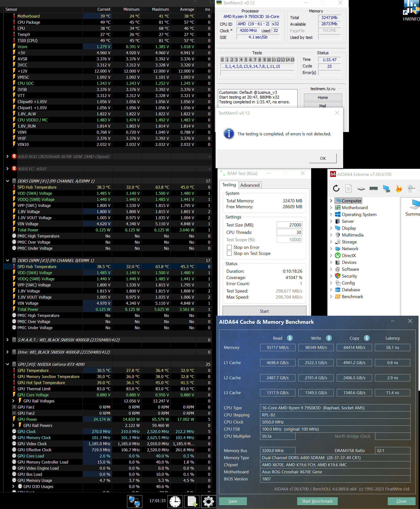The height and width of the screenshot is (509, 420).
Task: Expand the S.M.A.R.T. WD_BLACK sensor group
Action: click(x=8, y=340)
